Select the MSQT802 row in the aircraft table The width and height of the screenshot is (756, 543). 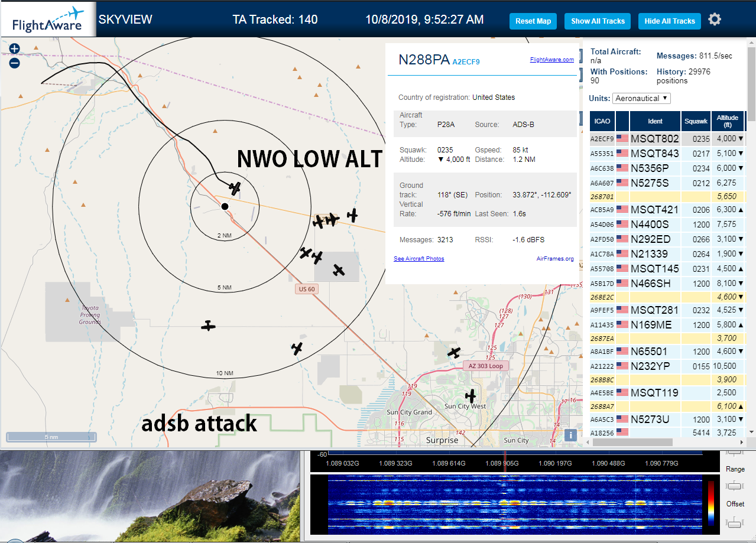(667, 139)
